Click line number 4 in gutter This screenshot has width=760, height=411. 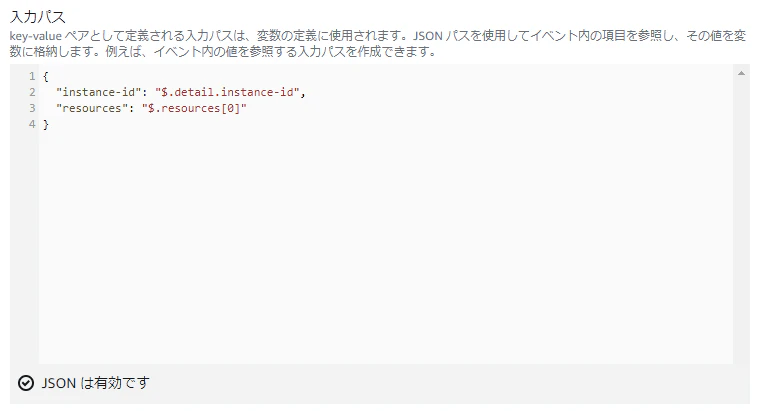(x=32, y=124)
